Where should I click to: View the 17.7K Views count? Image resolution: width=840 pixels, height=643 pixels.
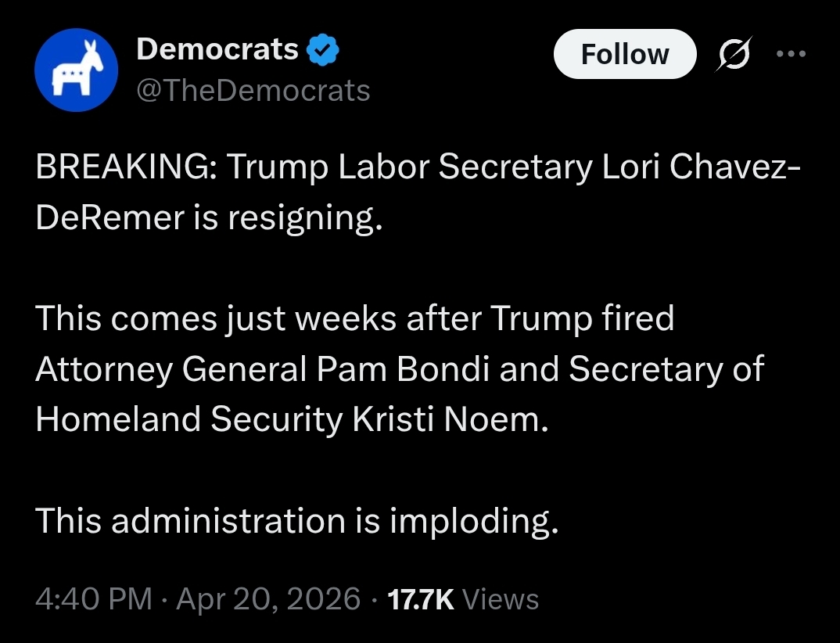tap(463, 599)
